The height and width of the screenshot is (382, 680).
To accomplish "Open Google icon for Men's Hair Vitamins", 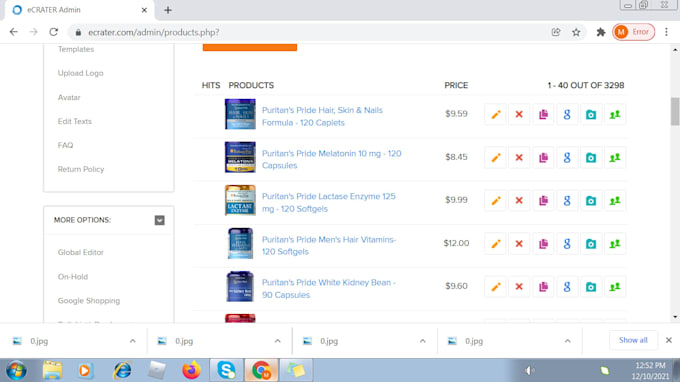I will pyautogui.click(x=567, y=244).
